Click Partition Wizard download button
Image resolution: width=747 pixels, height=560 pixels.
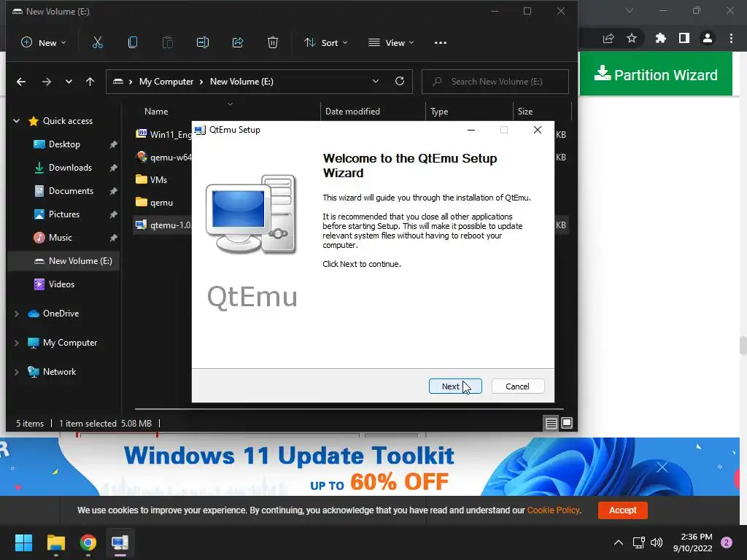656,74
